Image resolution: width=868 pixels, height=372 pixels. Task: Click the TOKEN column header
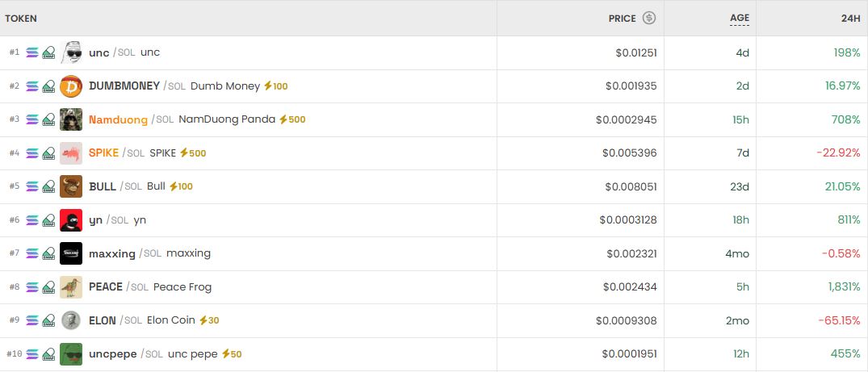point(21,18)
